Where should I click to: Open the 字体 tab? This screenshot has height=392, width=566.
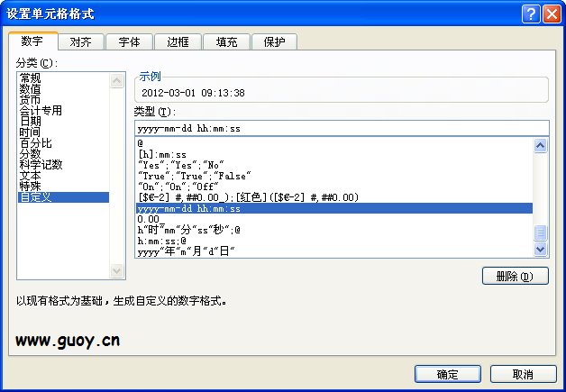(x=129, y=41)
